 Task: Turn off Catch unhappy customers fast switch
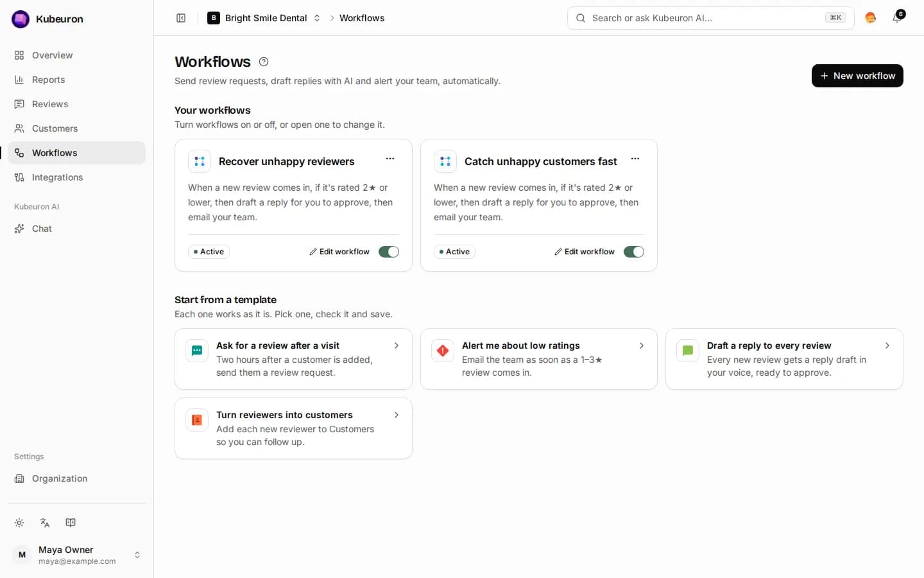point(634,252)
